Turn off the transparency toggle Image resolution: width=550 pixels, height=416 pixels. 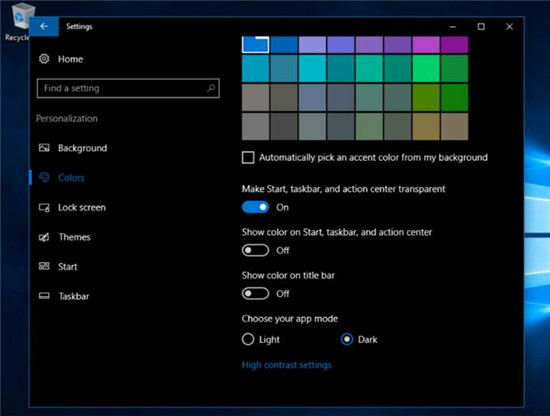tap(255, 207)
